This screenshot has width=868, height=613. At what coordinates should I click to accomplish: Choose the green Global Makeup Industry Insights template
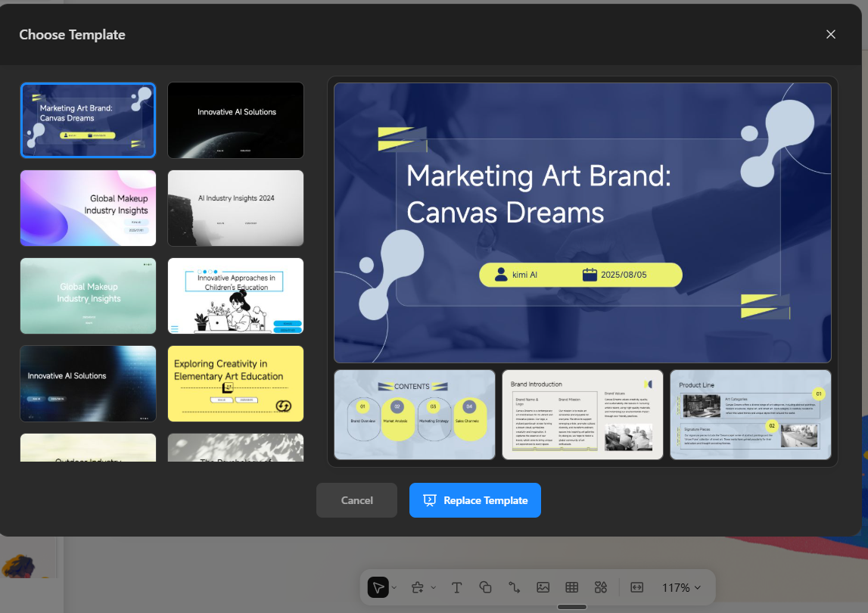[x=88, y=296]
